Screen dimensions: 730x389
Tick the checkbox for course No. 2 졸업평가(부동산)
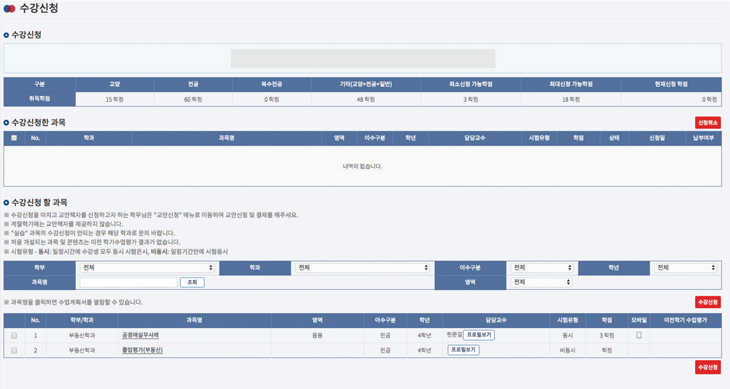point(14,350)
